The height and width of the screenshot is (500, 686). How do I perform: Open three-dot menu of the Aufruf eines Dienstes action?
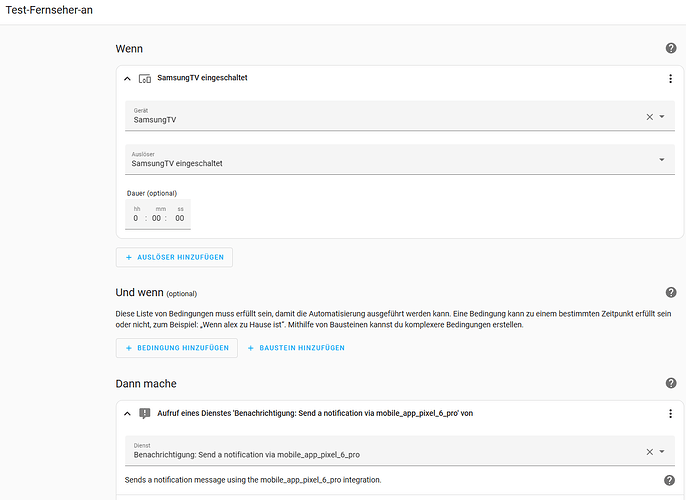[670, 413]
